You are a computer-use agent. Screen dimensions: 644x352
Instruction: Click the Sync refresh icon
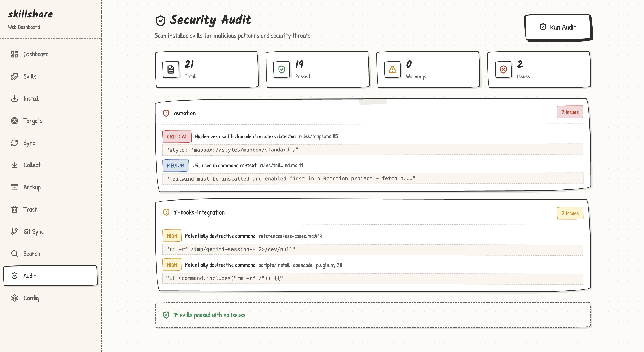[x=14, y=143]
